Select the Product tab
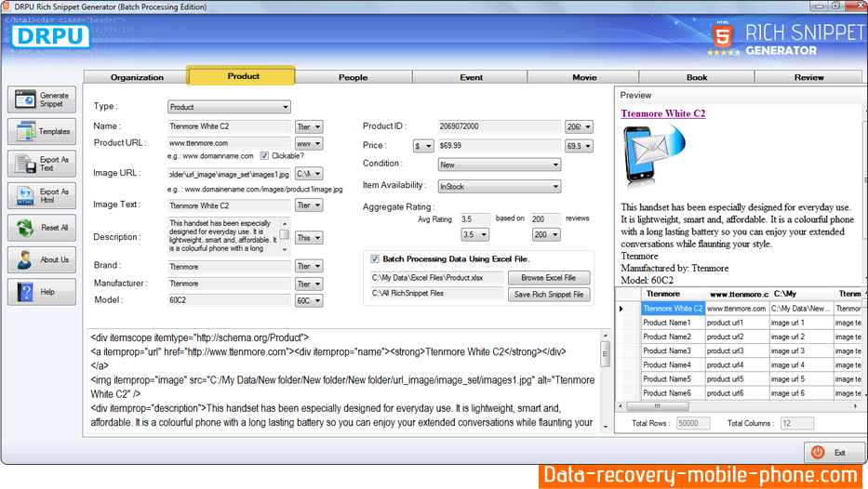 tap(242, 76)
